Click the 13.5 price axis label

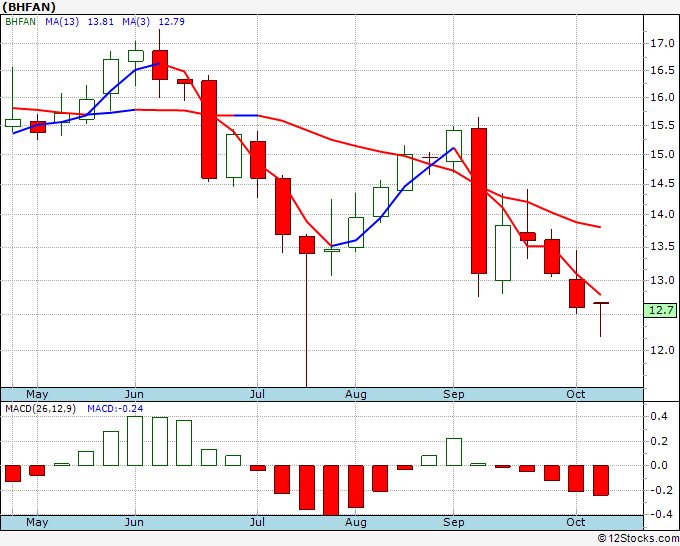click(662, 247)
